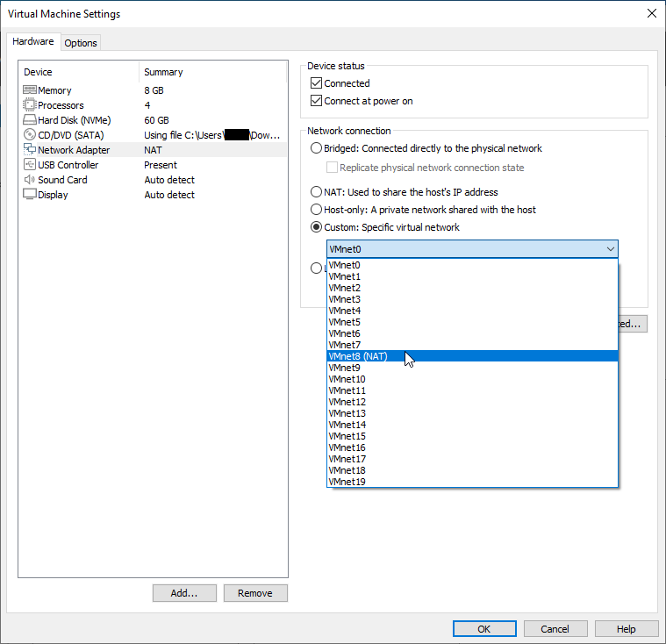Select VMnet12 entry
This screenshot has width=666, height=644.
472,402
